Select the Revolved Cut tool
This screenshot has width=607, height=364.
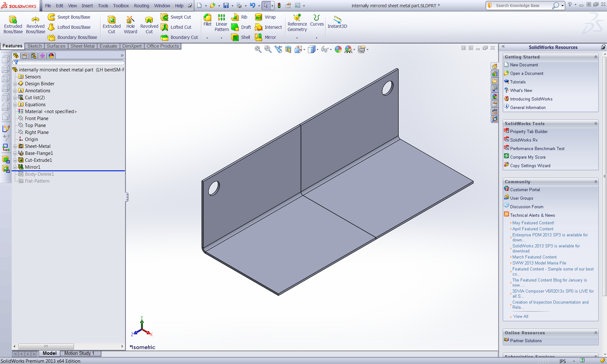(149, 24)
